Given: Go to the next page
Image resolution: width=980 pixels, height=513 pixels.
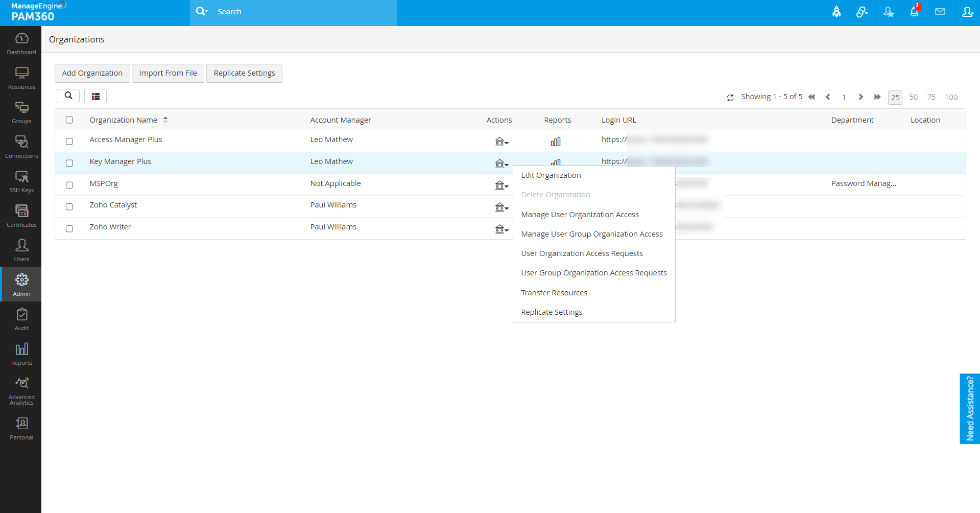Looking at the screenshot, I should pyautogui.click(x=861, y=97).
